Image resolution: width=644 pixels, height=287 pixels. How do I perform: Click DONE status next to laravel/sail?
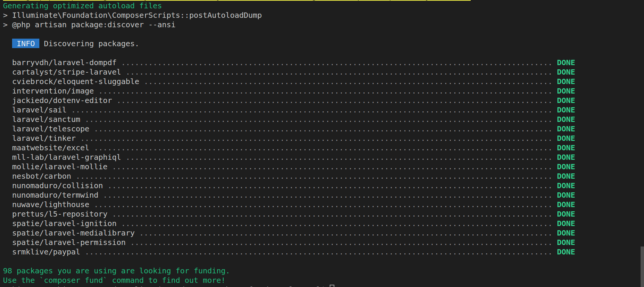point(566,110)
